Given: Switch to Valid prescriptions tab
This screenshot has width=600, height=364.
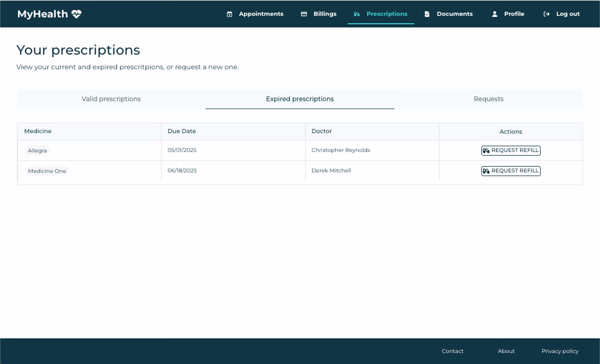Looking at the screenshot, I should pos(111,99).
